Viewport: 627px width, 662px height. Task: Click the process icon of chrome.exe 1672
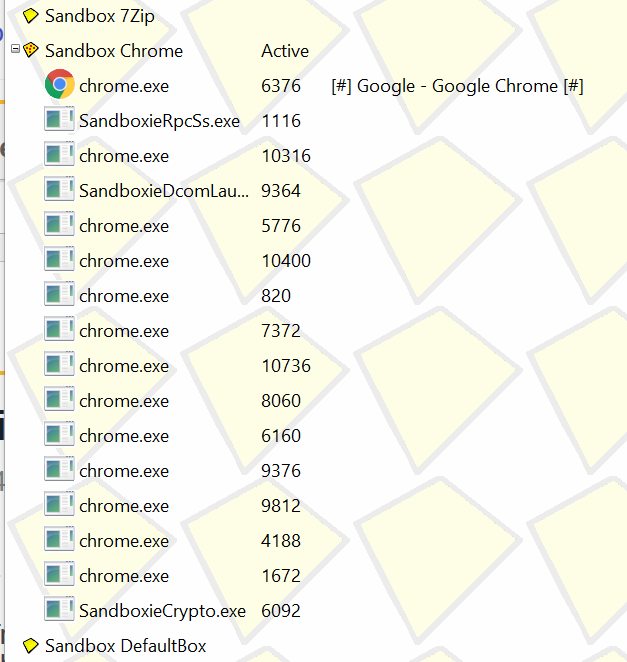[60, 574]
